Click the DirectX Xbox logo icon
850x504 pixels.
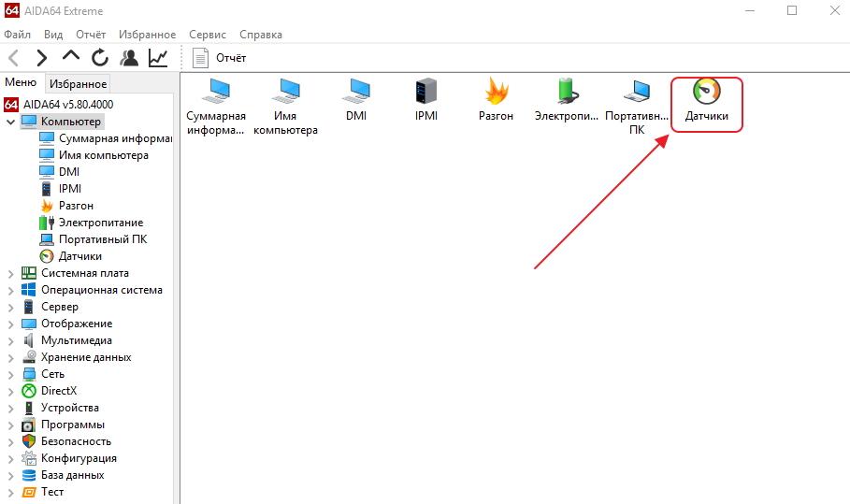29,391
